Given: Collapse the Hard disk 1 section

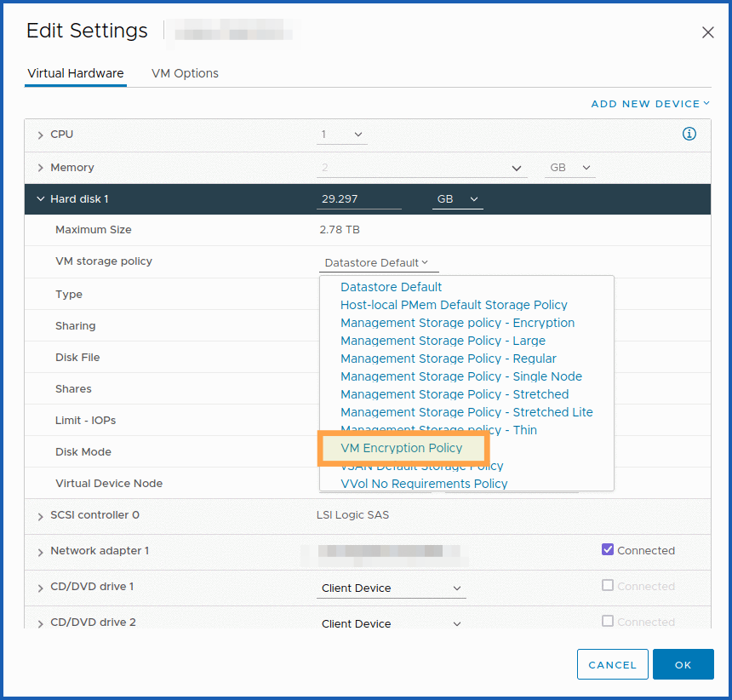Looking at the screenshot, I should (x=40, y=199).
